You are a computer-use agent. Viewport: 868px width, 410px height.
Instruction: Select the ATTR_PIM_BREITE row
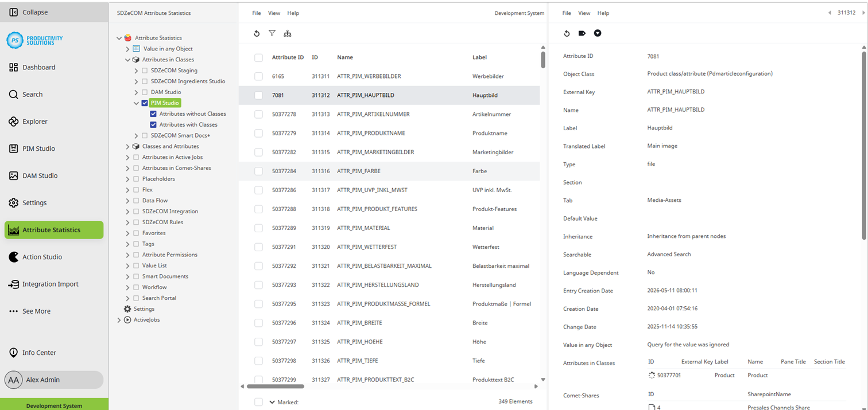click(389, 323)
